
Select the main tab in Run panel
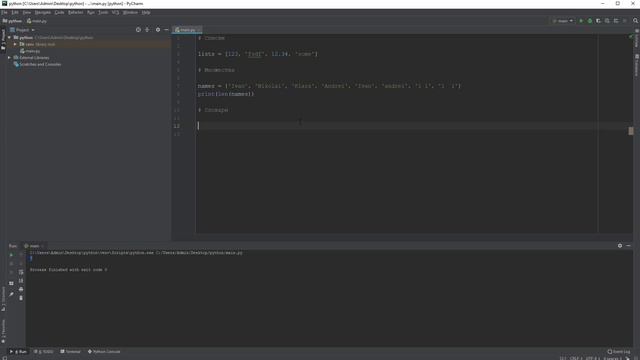tap(33, 246)
